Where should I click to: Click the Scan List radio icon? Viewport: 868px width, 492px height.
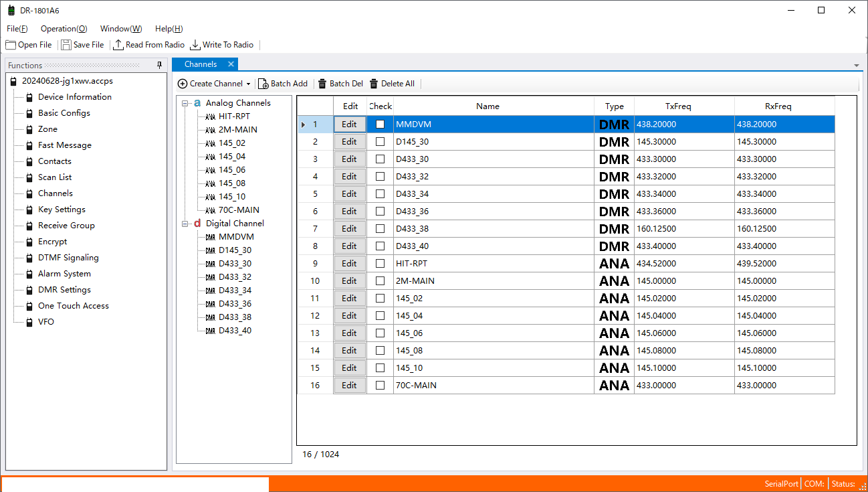coord(29,177)
